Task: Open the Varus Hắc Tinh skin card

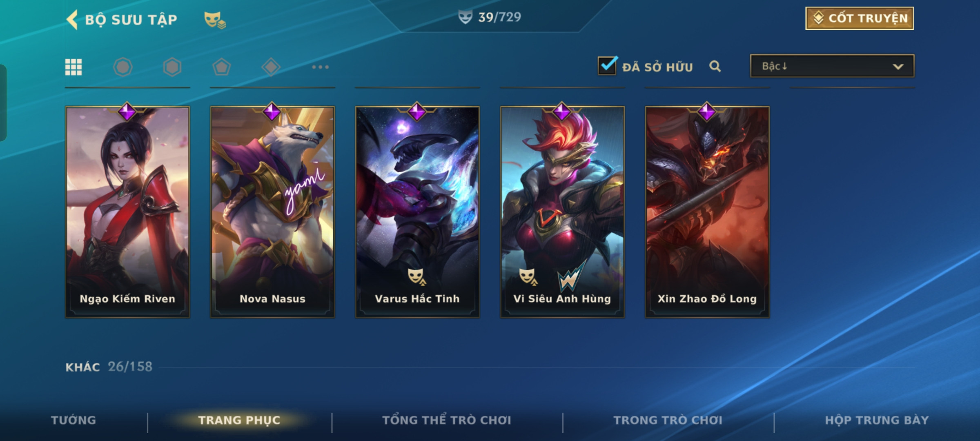Action: coord(417,212)
